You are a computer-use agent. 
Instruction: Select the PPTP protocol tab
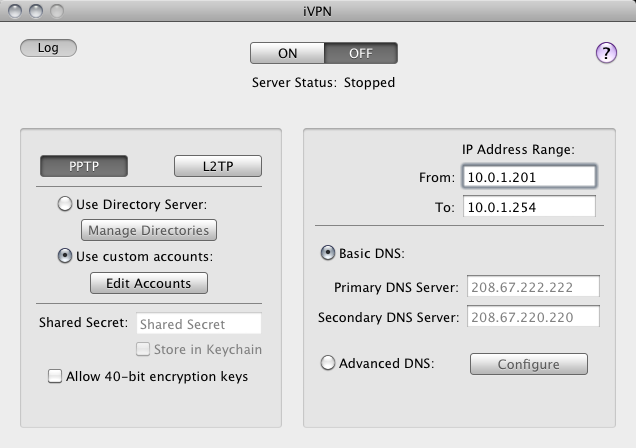84,166
